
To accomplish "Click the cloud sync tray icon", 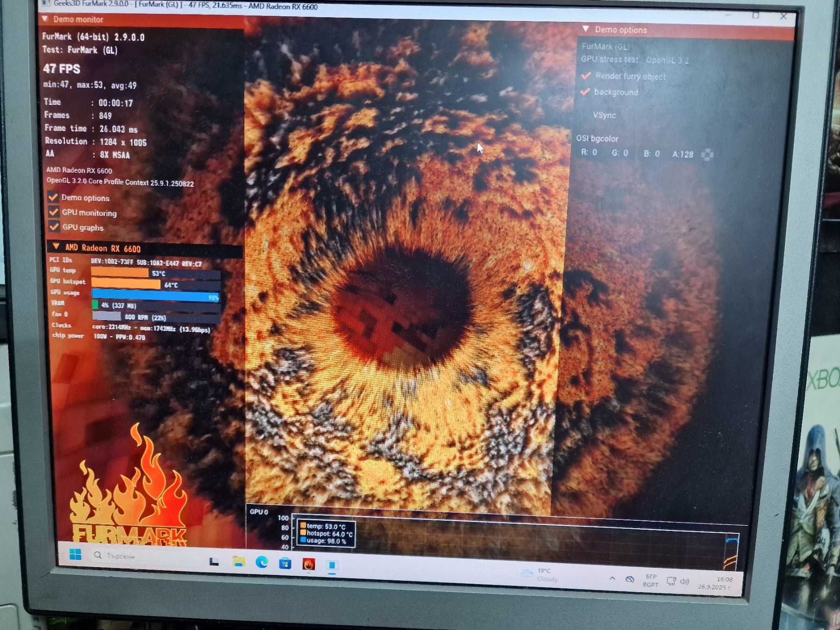I will coord(630,579).
